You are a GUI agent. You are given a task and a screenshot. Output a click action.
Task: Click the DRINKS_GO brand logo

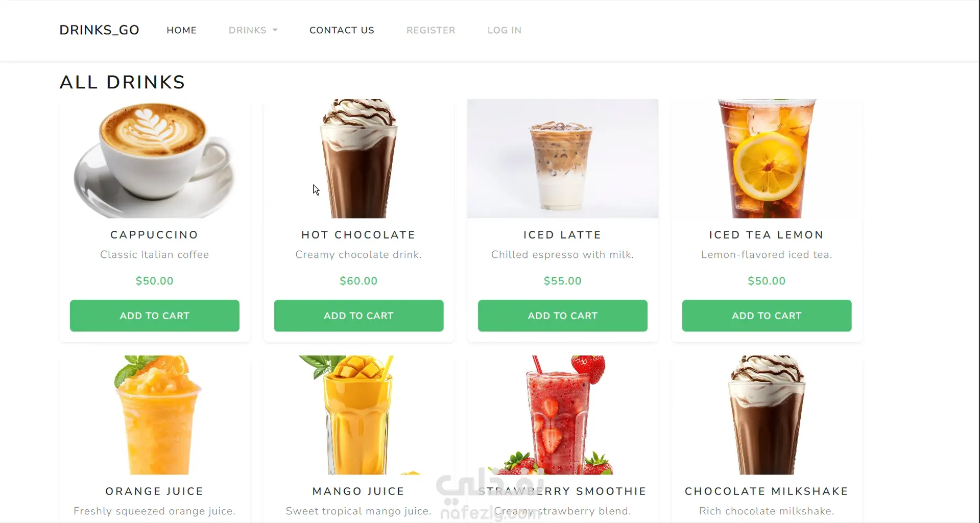(99, 30)
